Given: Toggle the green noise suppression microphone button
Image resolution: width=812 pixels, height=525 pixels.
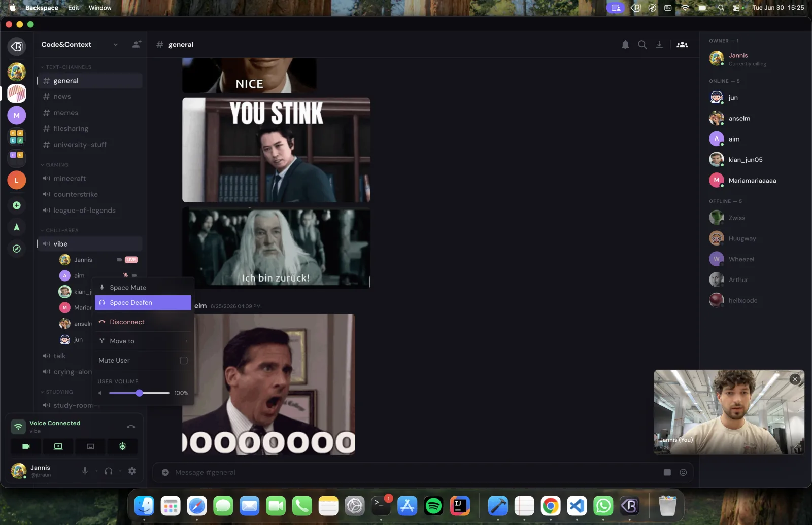Looking at the screenshot, I should click(x=122, y=446).
